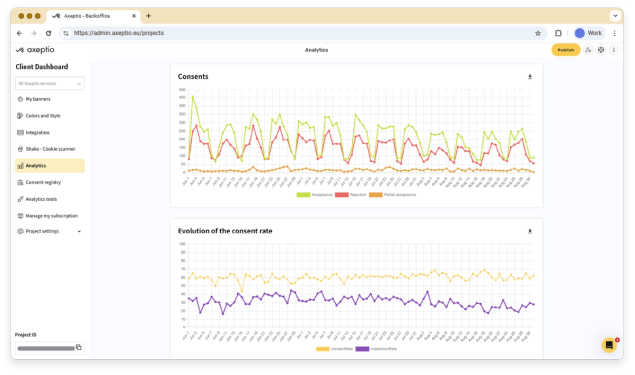The image size is (635, 375).
Task: Download the Consents chart
Action: pos(530,77)
